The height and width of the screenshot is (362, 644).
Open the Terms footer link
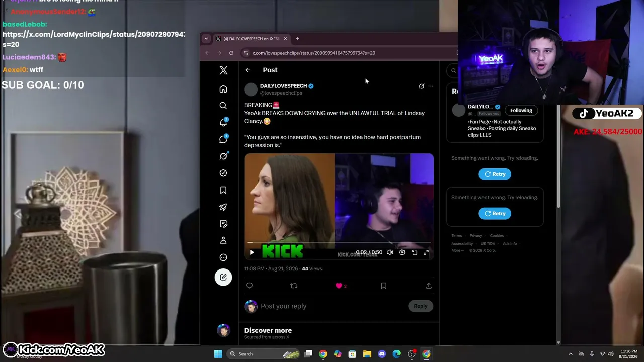(x=456, y=236)
